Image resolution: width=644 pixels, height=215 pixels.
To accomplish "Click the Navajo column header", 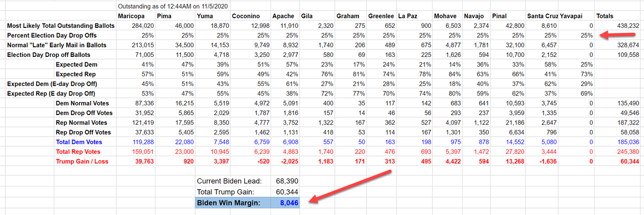I will [474, 17].
